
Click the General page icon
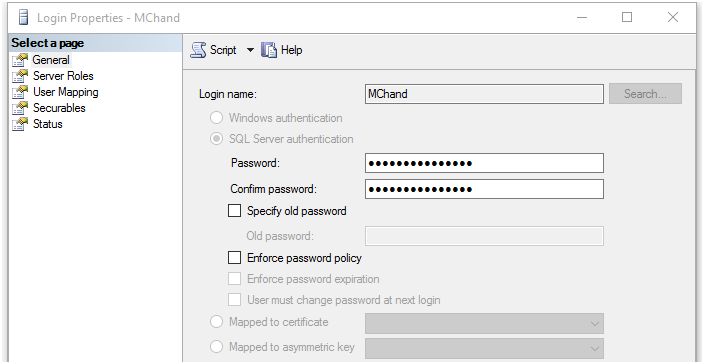[20, 60]
